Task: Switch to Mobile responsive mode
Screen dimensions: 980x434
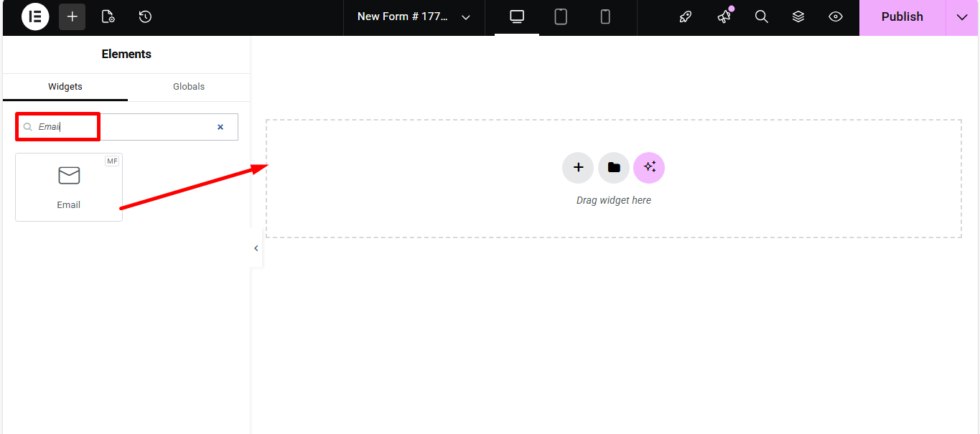Action: point(605,16)
